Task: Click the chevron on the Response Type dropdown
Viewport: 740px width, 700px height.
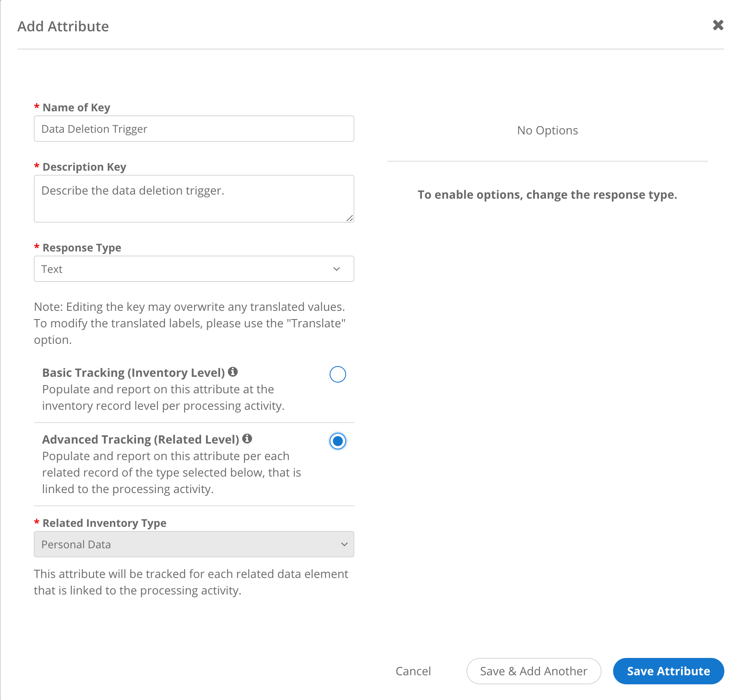Action: coord(337,269)
